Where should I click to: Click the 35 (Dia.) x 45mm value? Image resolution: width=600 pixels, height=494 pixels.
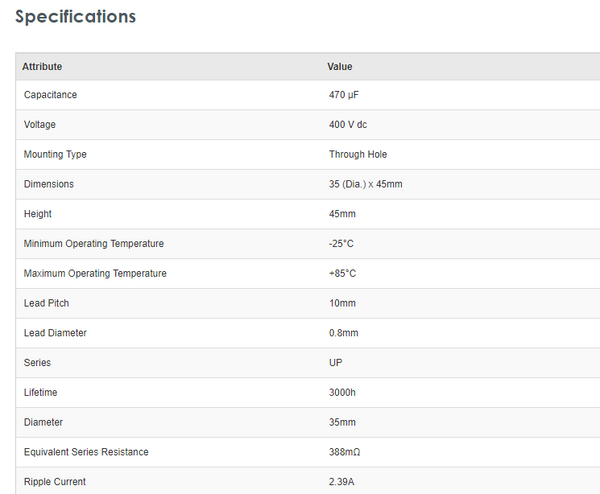coord(366,184)
